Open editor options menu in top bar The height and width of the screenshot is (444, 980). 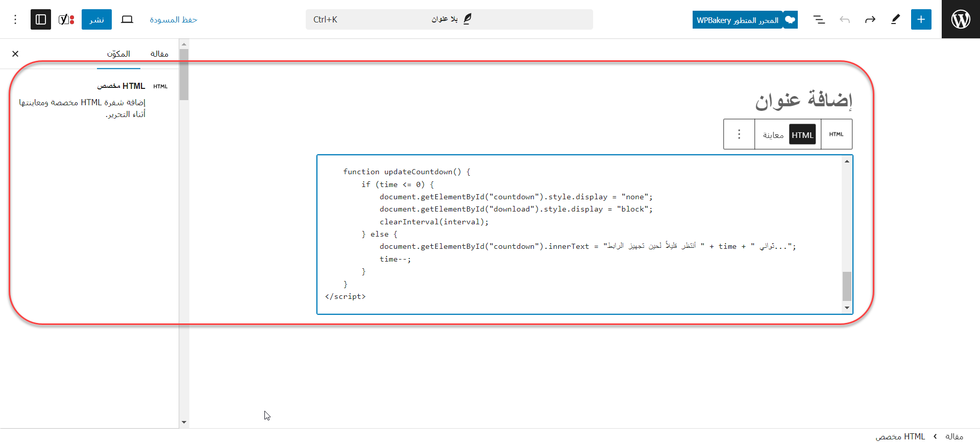[x=15, y=19]
